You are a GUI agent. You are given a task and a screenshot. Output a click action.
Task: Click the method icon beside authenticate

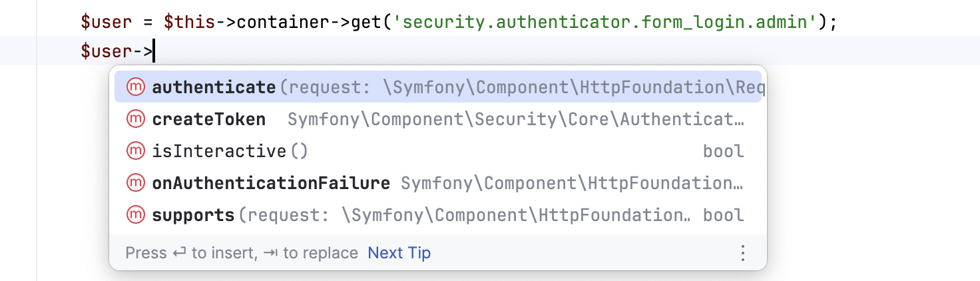click(x=135, y=87)
